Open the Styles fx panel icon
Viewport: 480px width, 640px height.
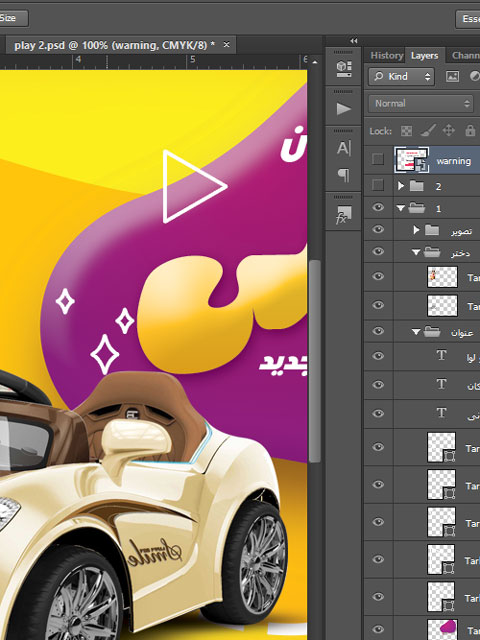[x=343, y=215]
